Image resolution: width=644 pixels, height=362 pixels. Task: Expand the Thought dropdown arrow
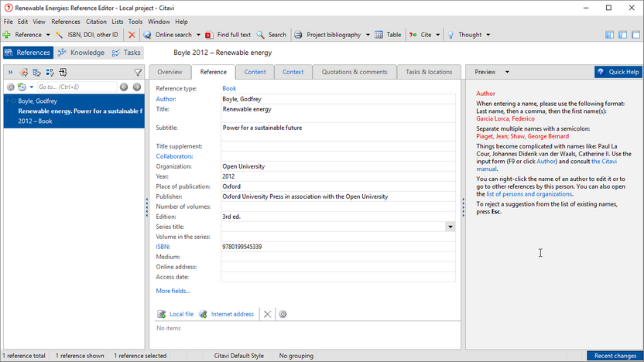[x=488, y=35]
